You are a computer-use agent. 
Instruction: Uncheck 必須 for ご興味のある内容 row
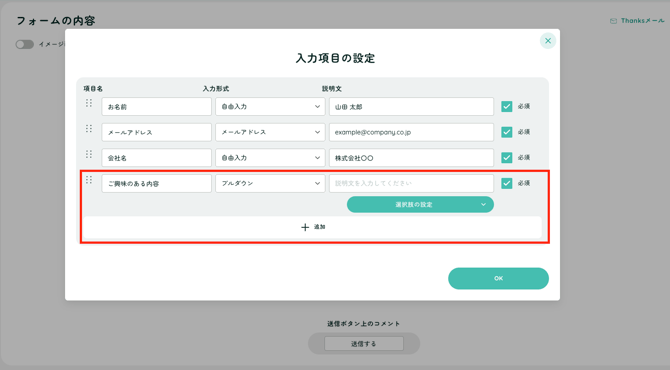[507, 183]
